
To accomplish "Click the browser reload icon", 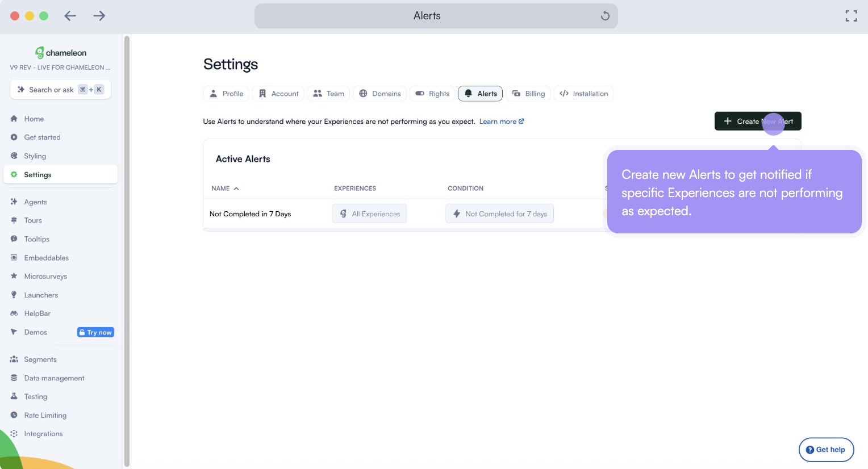I will pos(605,16).
